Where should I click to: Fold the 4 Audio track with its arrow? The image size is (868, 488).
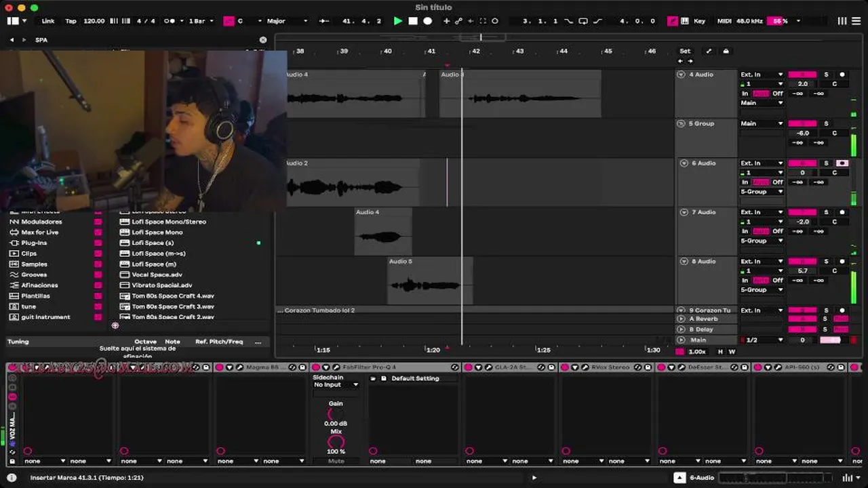pos(681,75)
